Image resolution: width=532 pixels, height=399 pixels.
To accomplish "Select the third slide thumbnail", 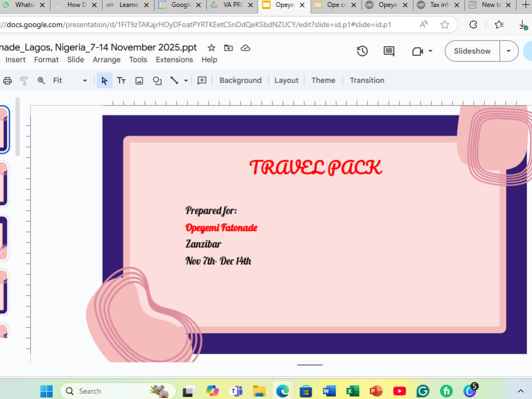I will coord(4,238).
